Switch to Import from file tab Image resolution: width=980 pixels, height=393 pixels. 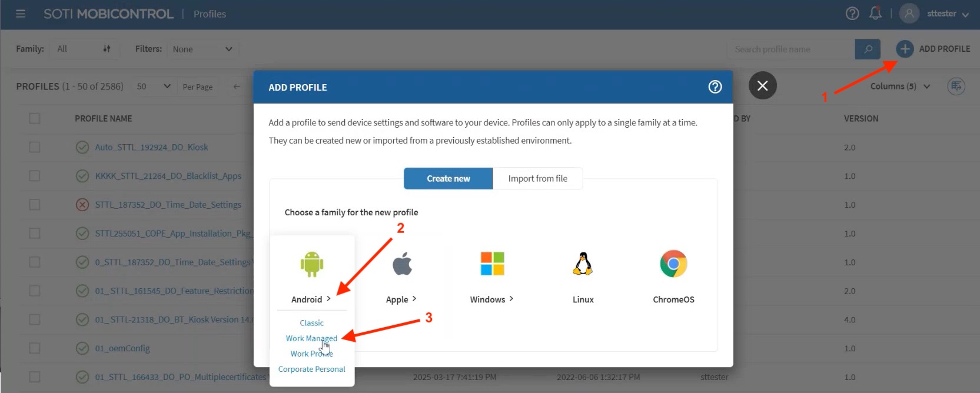537,178
